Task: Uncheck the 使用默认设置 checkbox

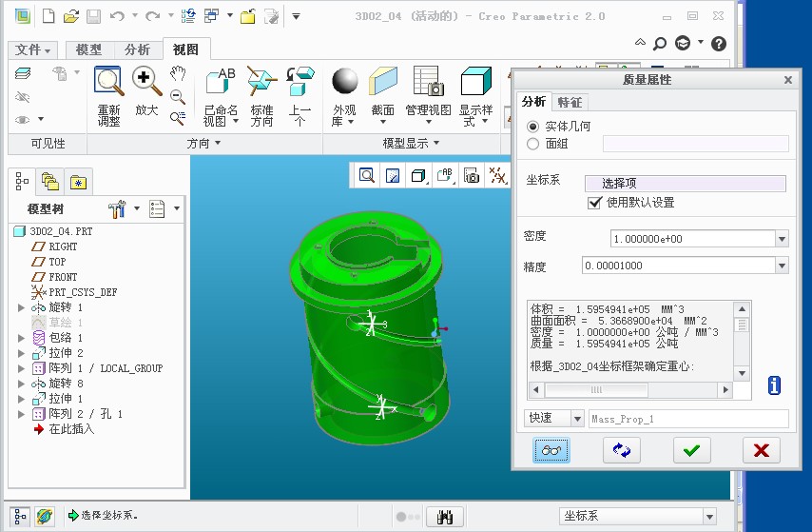Action: [595, 203]
